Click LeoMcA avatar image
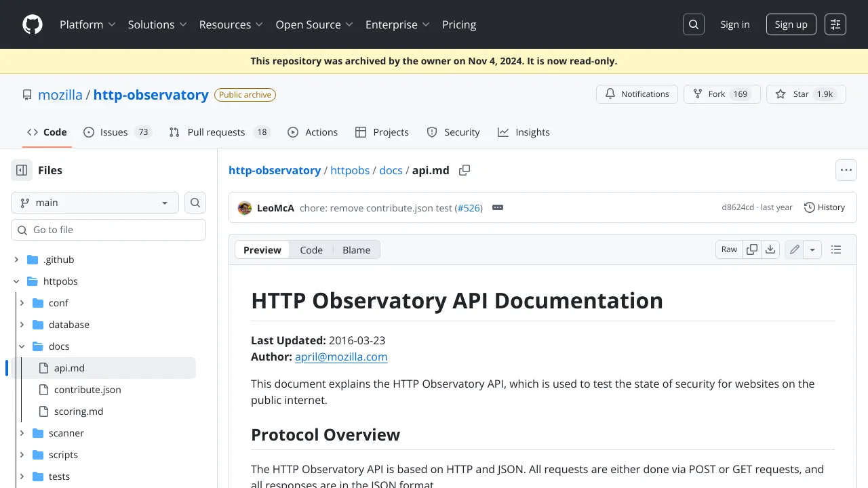868x488 pixels. click(x=245, y=207)
